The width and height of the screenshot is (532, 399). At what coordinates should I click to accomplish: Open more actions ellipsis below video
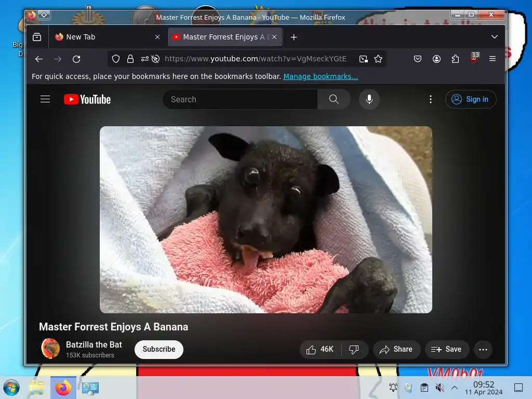tap(483, 350)
